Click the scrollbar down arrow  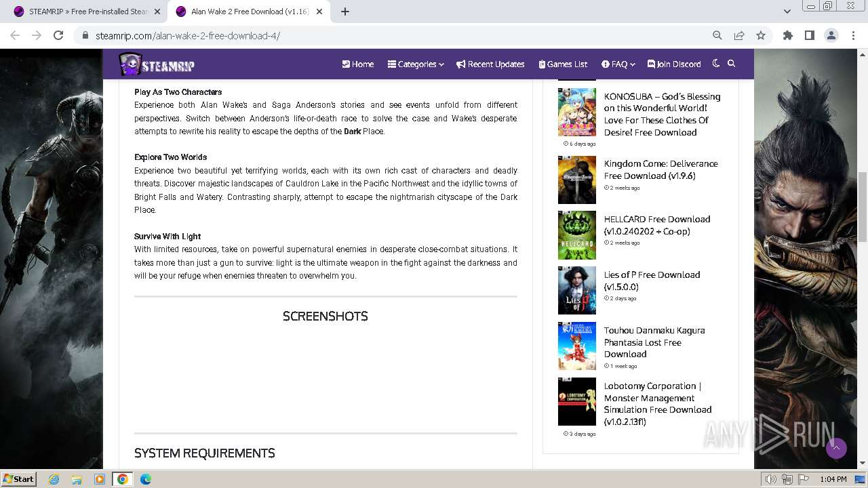[863, 464]
